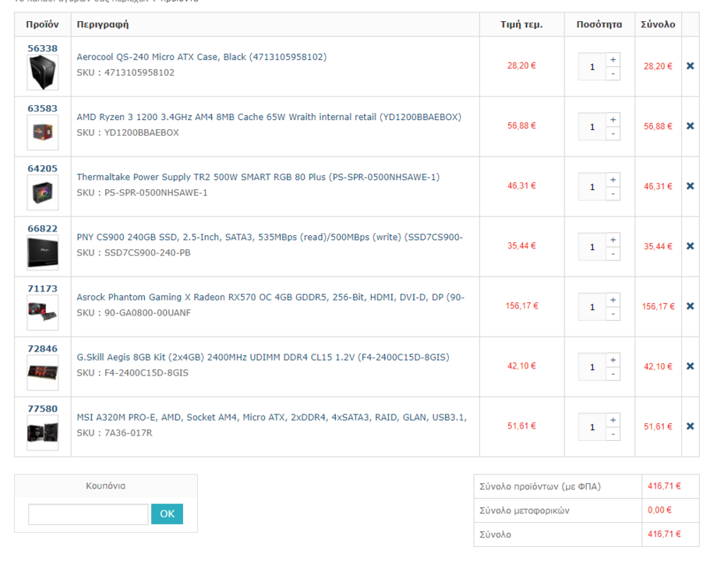Increase quantity of Aerocool QS-240 case
The height and width of the screenshot is (561, 728).
613,59
